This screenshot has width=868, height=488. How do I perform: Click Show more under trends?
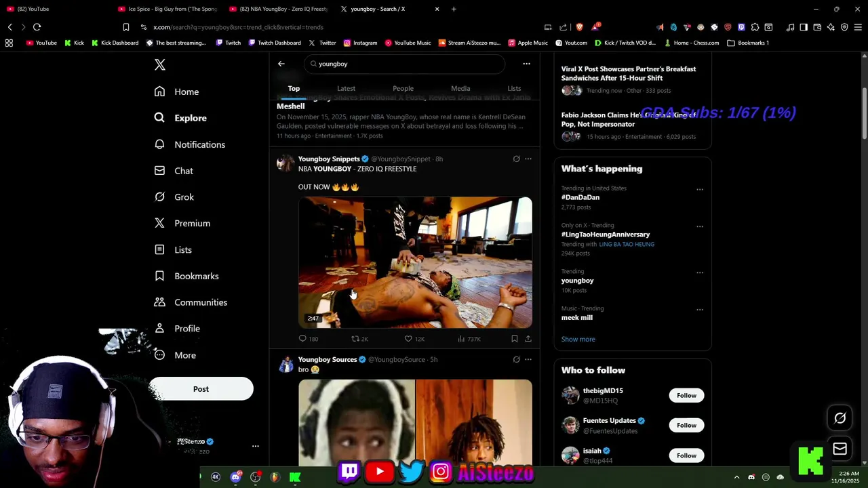[x=578, y=339]
